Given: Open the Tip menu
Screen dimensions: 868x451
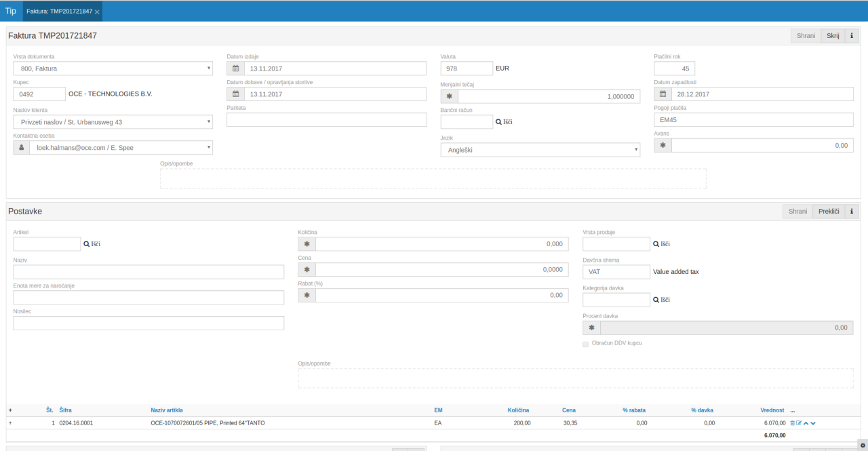Looking at the screenshot, I should 11,11.
